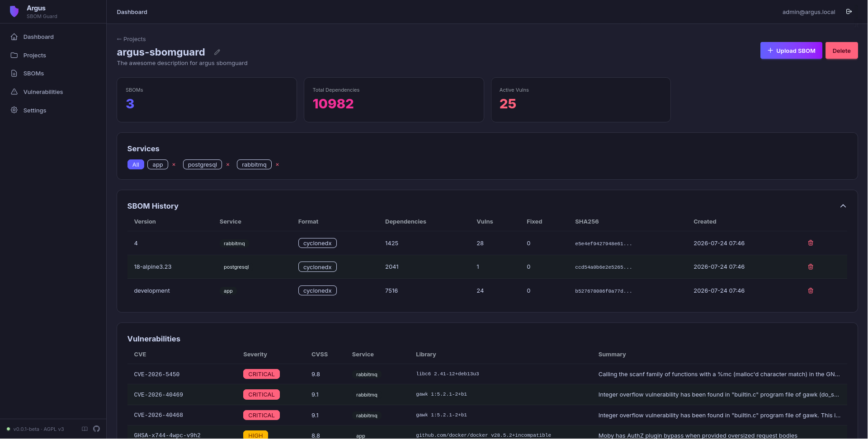Remove the postgresql service with its x
This screenshot has width=868, height=439.
tap(228, 165)
